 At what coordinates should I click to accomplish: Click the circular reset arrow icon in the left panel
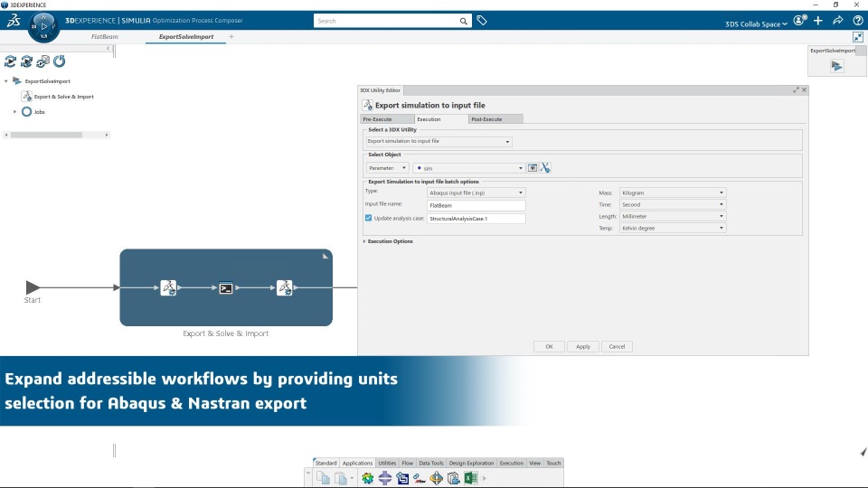click(x=60, y=61)
